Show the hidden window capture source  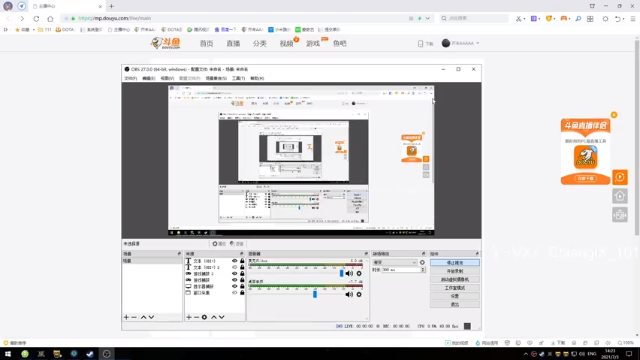pos(234,293)
